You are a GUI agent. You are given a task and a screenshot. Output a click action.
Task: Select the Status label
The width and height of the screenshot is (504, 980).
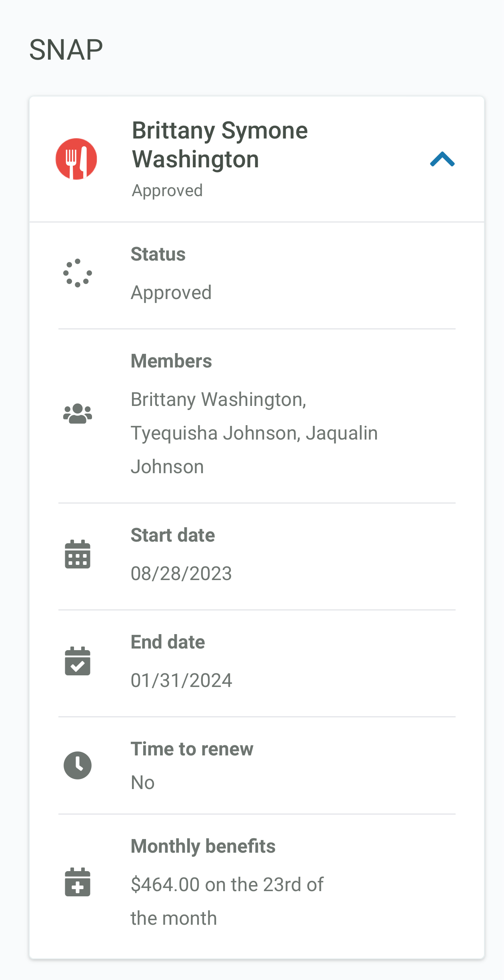coord(158,254)
